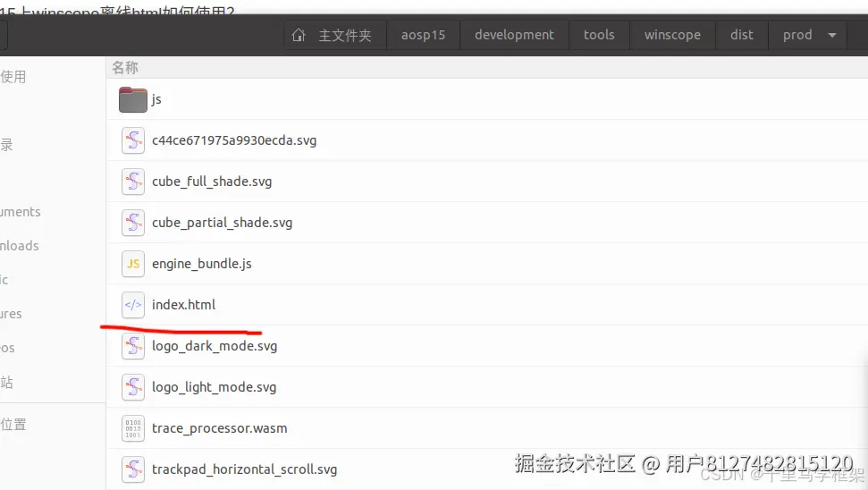This screenshot has width=868, height=490.
Task: Select file name index.html
Action: [184, 305]
